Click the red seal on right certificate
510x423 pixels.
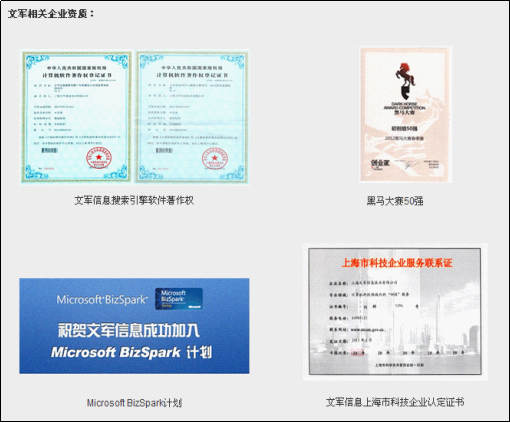click(x=214, y=159)
